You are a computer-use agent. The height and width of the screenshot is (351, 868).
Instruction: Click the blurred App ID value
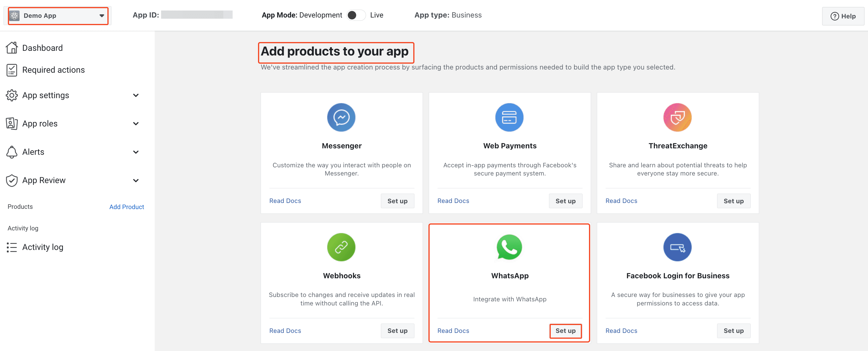(197, 15)
